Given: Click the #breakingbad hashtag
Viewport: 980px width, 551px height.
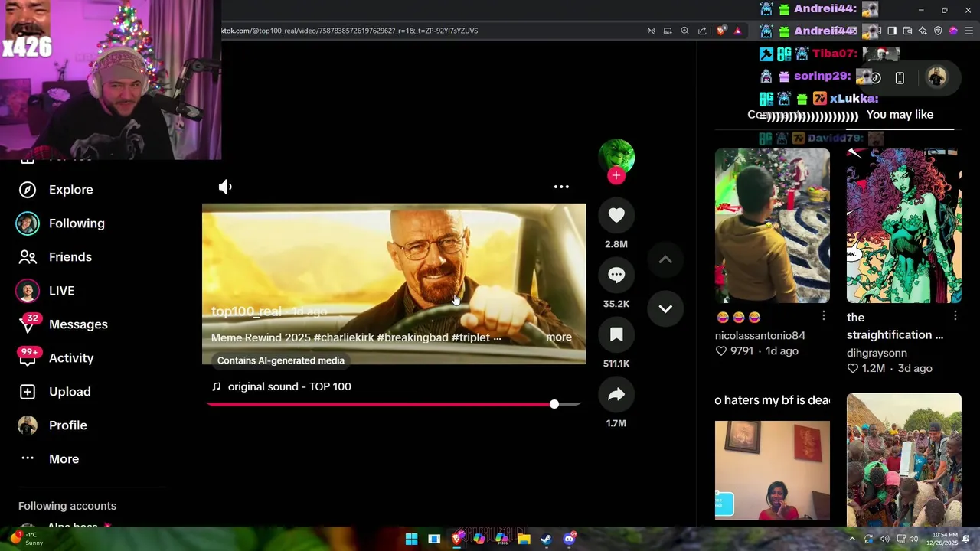Looking at the screenshot, I should pyautogui.click(x=413, y=337).
